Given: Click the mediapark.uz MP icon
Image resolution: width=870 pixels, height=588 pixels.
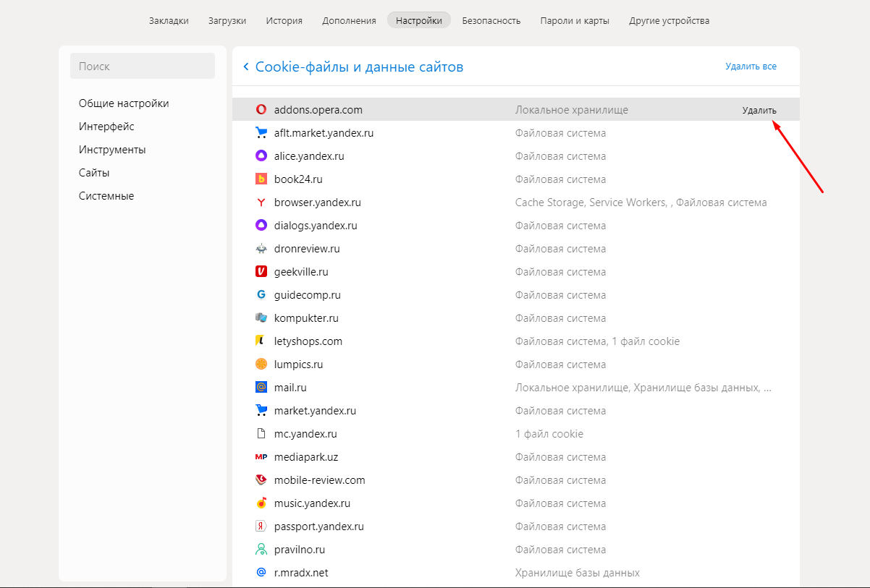Looking at the screenshot, I should [261, 457].
